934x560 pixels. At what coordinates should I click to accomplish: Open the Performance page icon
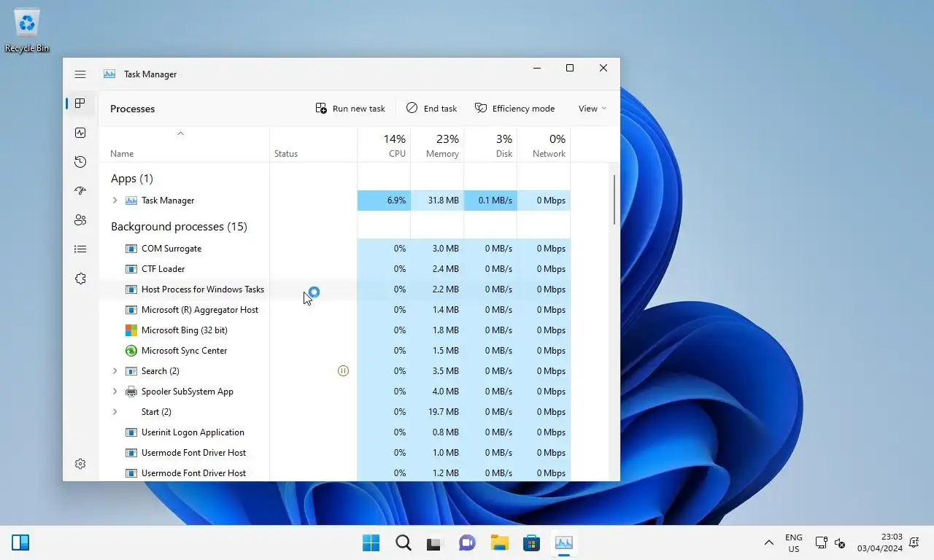pos(80,133)
